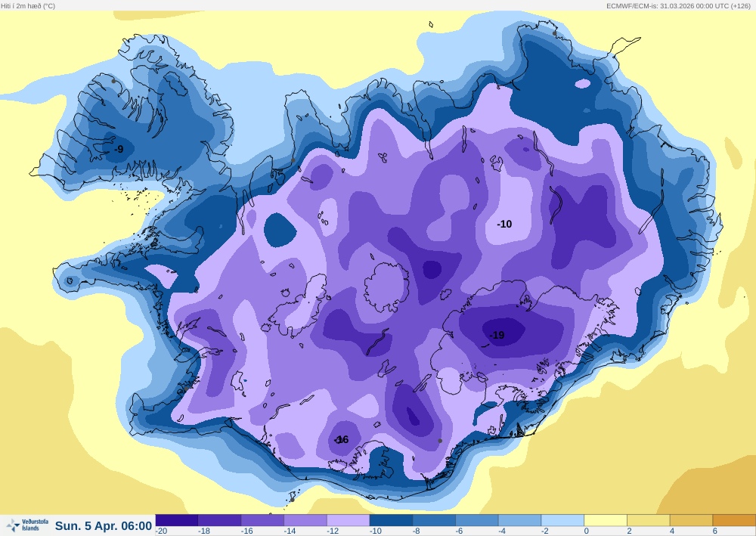
Task: Click the '-20' legend scale label
Action: pos(162,531)
